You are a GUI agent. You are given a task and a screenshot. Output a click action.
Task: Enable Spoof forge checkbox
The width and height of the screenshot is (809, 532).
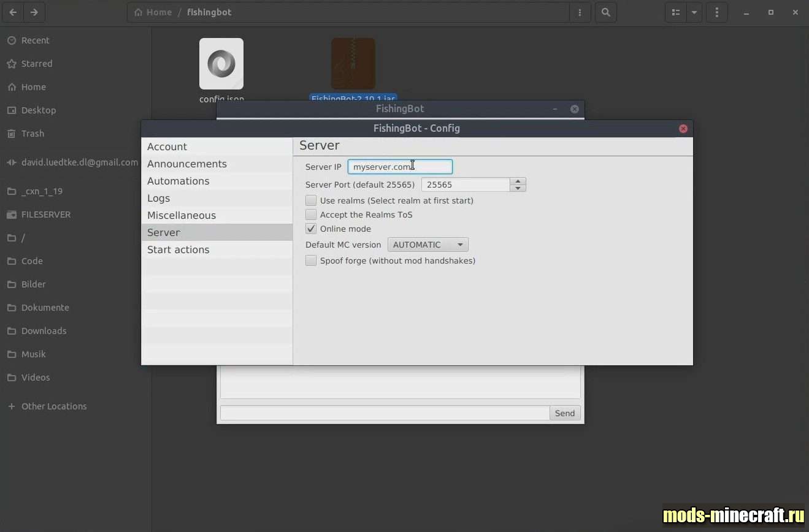(311, 260)
